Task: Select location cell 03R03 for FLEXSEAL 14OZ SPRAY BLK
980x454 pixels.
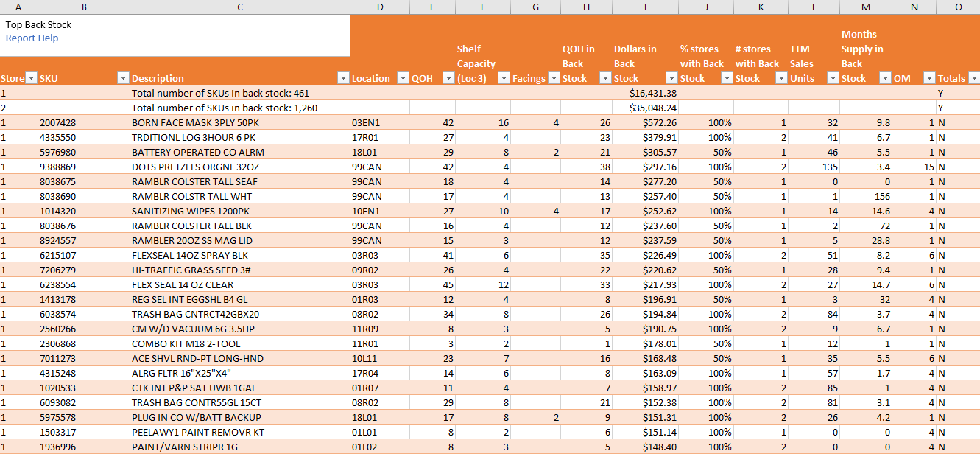Action: click(380, 255)
